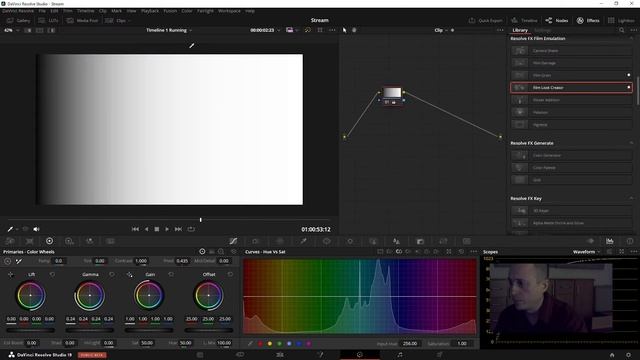Screen dimensions: 640x360
Task: Select the Color Palette effect
Action: click(x=571, y=168)
